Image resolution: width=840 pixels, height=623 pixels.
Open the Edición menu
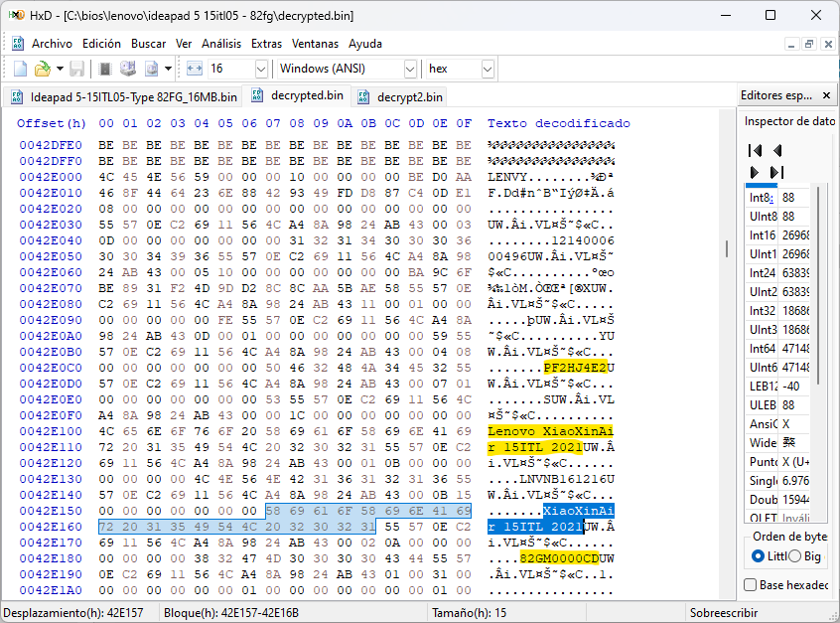point(101,44)
